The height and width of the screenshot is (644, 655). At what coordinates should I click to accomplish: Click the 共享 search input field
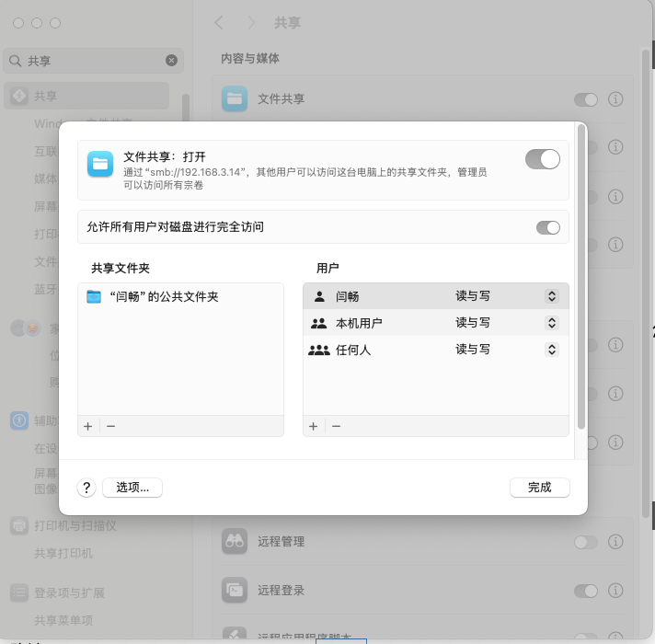92,61
